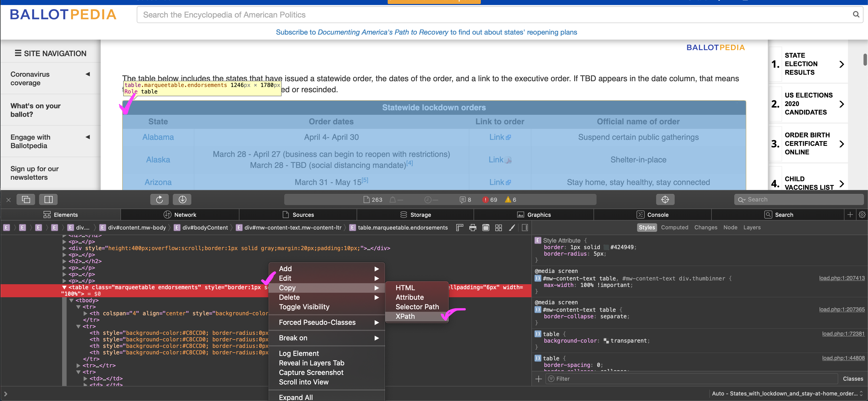Open the Storage tab
Viewport: 868px width, 401px height.
(415, 215)
